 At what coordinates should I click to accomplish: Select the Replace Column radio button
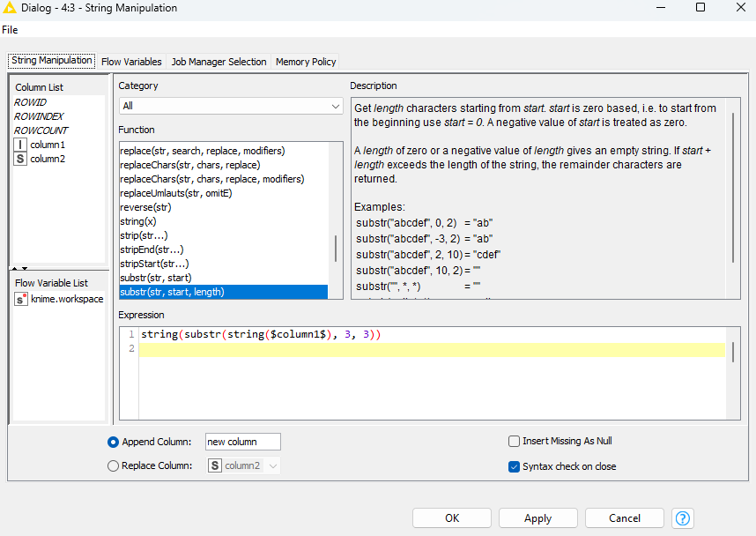tap(113, 465)
